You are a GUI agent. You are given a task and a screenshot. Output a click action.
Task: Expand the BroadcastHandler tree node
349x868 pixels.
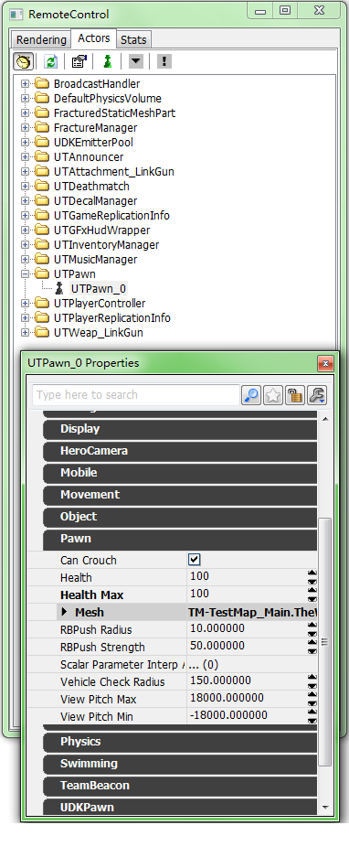pyautogui.click(x=25, y=84)
